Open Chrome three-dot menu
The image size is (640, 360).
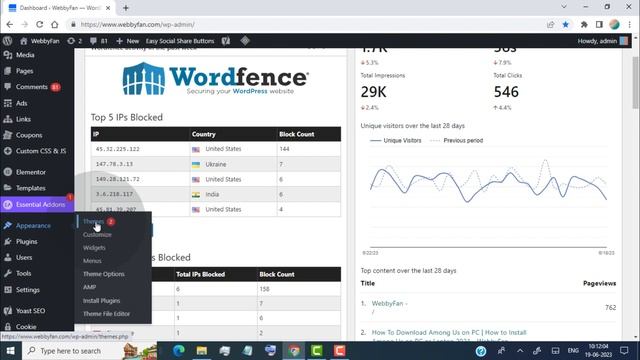pos(630,24)
